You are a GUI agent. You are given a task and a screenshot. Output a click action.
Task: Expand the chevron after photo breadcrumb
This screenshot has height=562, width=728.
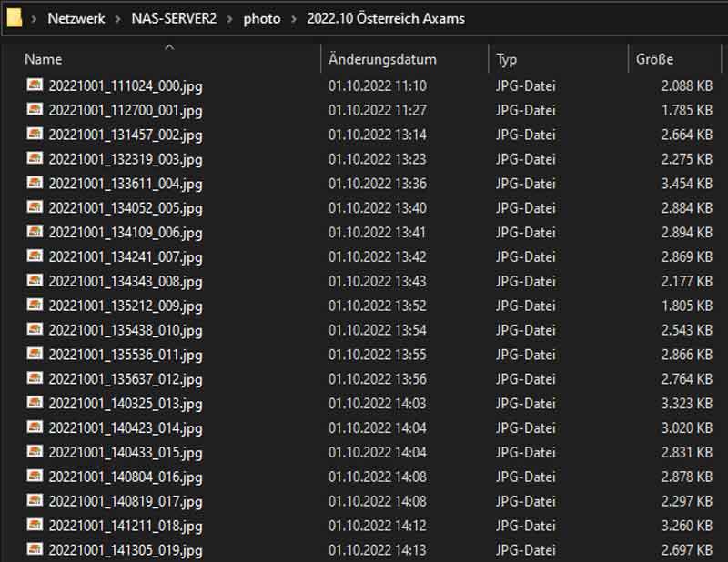tap(293, 19)
